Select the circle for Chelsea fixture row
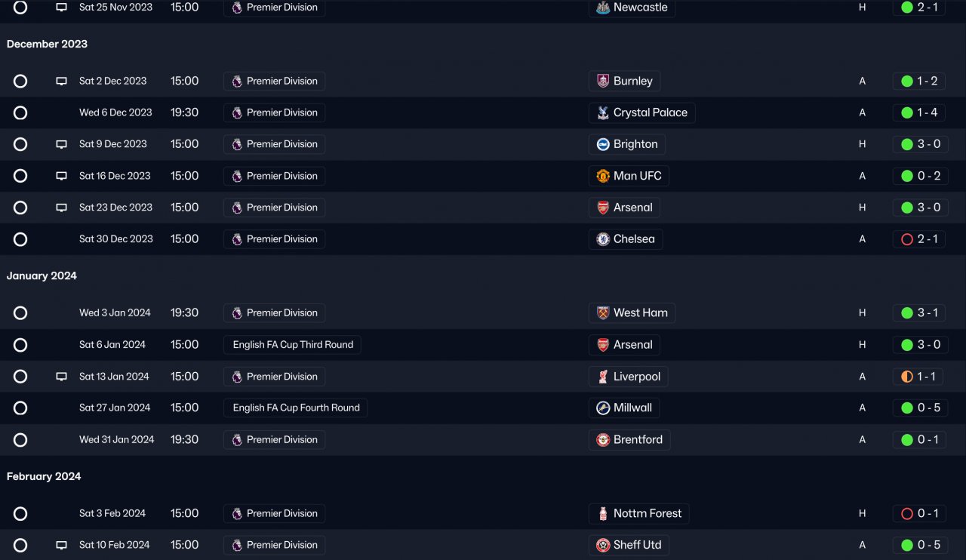Screen dimensions: 966x560 [20, 239]
